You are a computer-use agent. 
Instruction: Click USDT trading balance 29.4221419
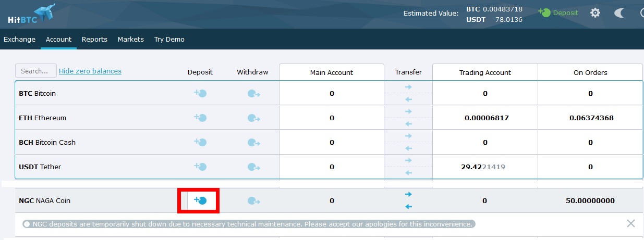tap(483, 167)
